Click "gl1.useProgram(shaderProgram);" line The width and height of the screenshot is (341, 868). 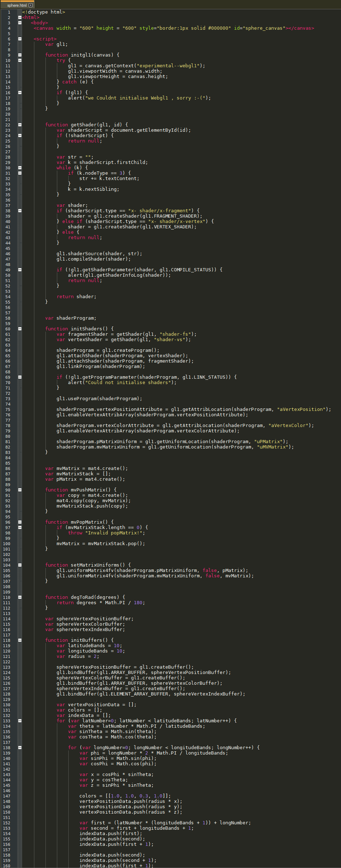coord(99,398)
